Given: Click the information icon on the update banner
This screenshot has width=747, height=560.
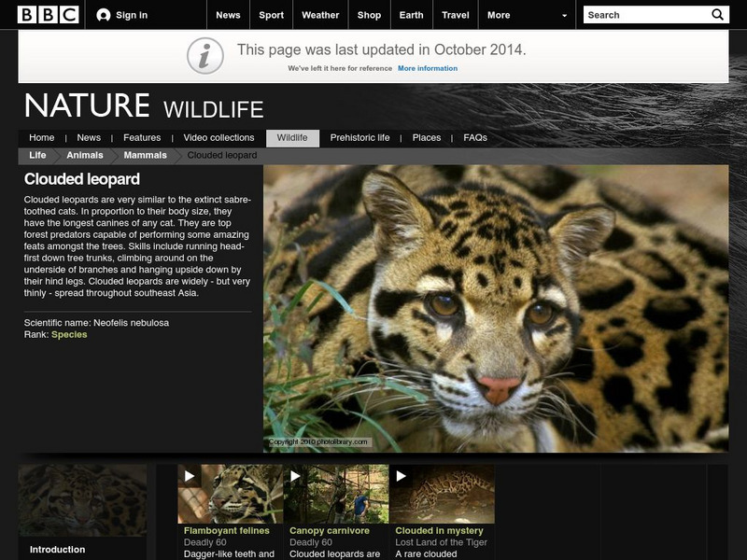Looking at the screenshot, I should click(205, 53).
